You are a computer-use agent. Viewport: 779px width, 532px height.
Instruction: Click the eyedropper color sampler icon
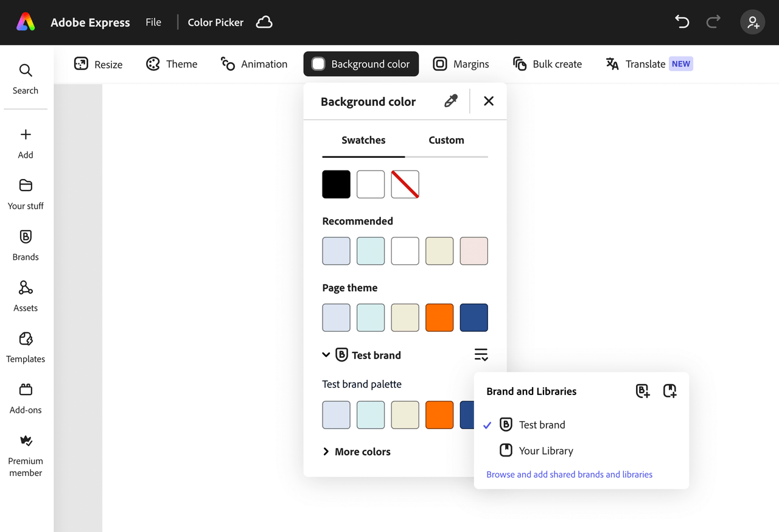(x=450, y=101)
